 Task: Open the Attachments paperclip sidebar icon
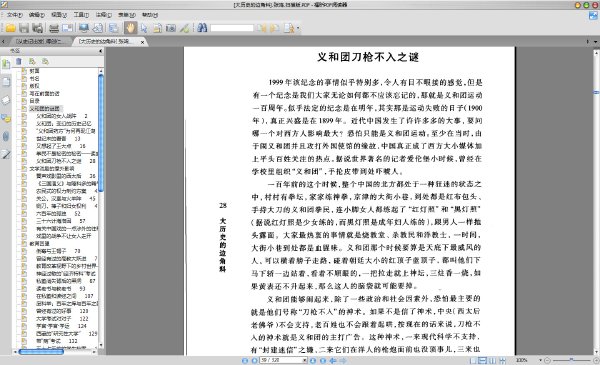click(6, 136)
